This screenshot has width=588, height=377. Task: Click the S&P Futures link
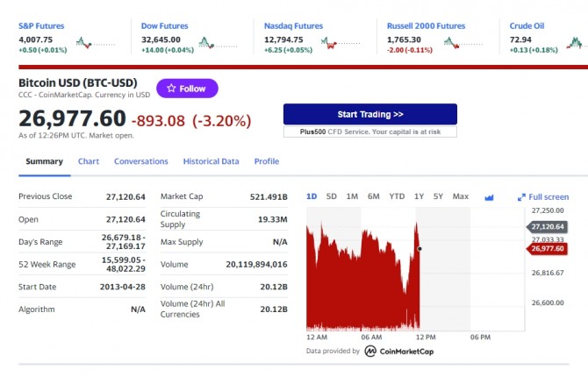[41, 25]
